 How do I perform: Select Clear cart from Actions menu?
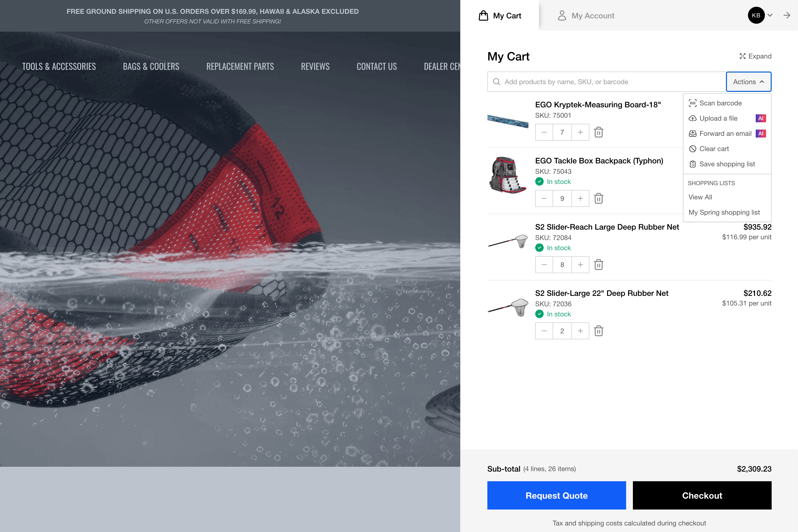714,149
